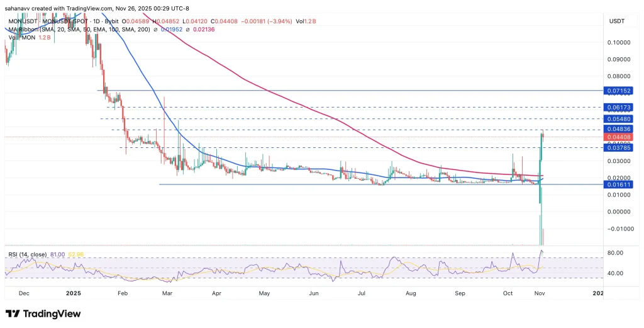
Task: Click the red 0.04408 current price label
Action: tap(618, 137)
